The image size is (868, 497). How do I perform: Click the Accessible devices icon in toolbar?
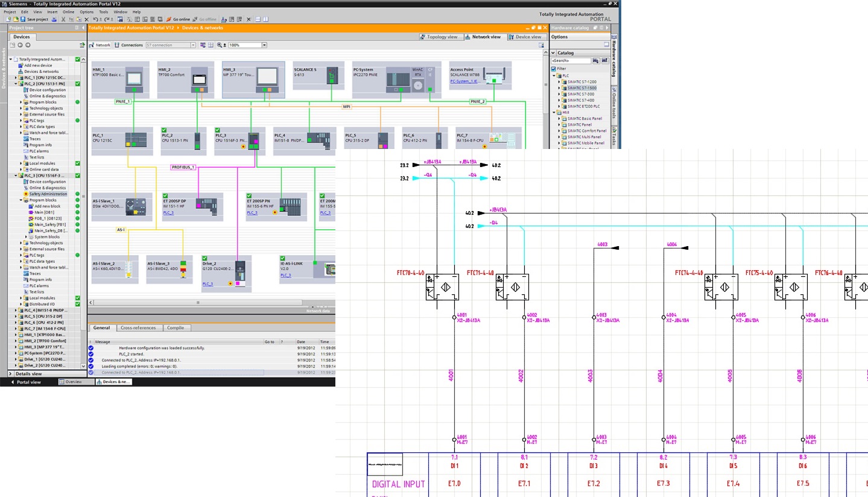223,19
